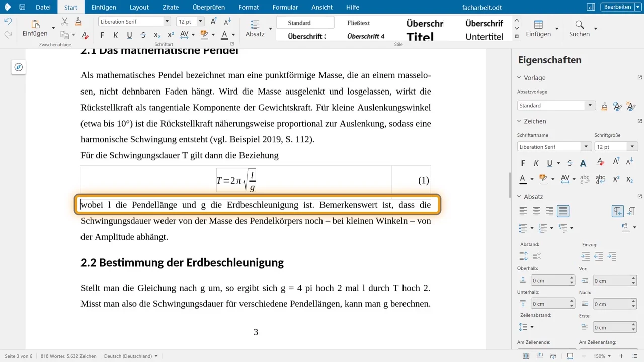644x362 pixels.
Task: Decrease font size in the ribbon
Action: point(227,21)
